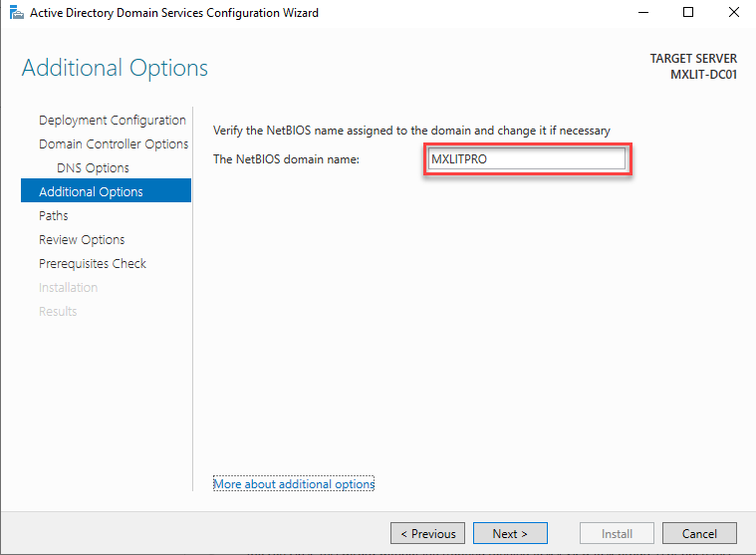Open Domain Controller Options step
Image resolution: width=756 pixels, height=555 pixels.
[x=113, y=144]
